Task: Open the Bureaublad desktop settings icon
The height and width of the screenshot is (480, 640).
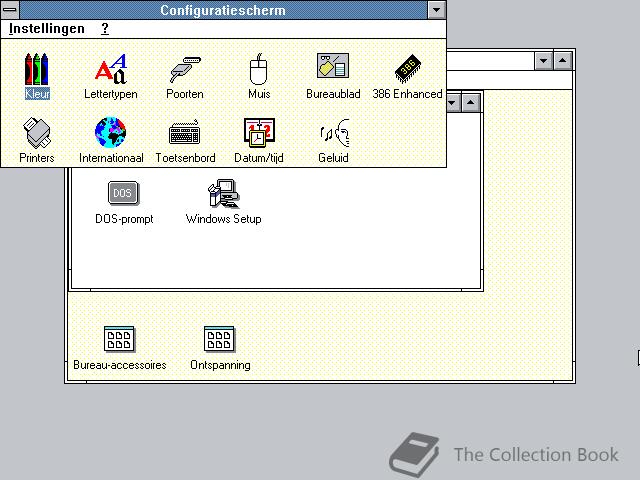Action: point(333,66)
